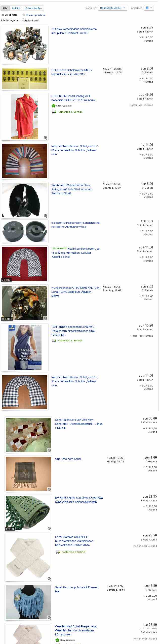Click the Suche speichern link
The image size is (160, 644).
tap(36, 15)
